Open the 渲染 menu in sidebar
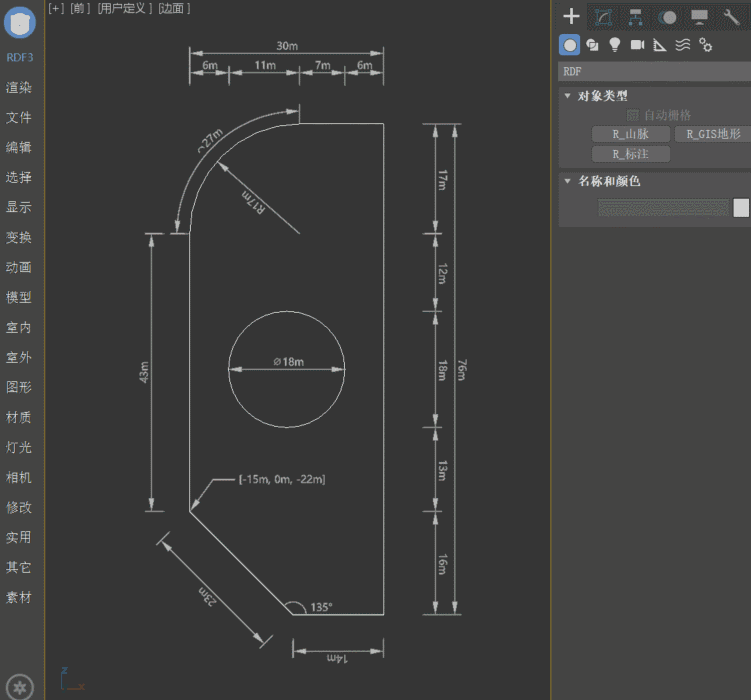751x700 pixels. click(19, 87)
